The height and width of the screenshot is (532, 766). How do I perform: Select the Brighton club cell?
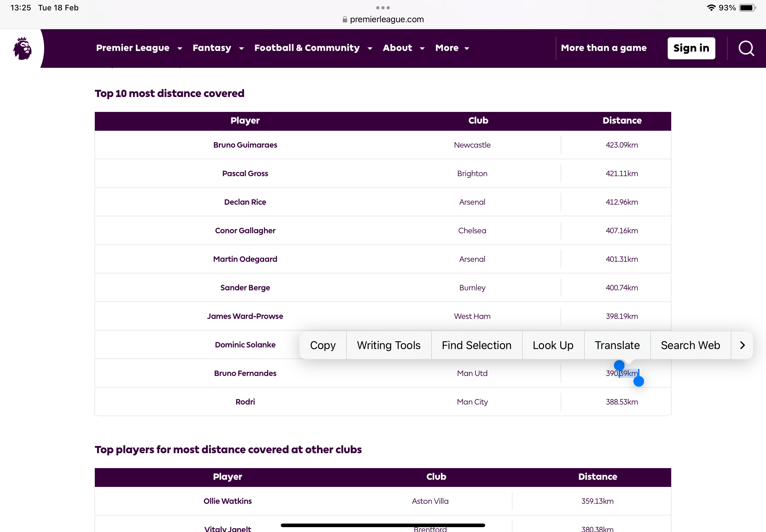(472, 174)
